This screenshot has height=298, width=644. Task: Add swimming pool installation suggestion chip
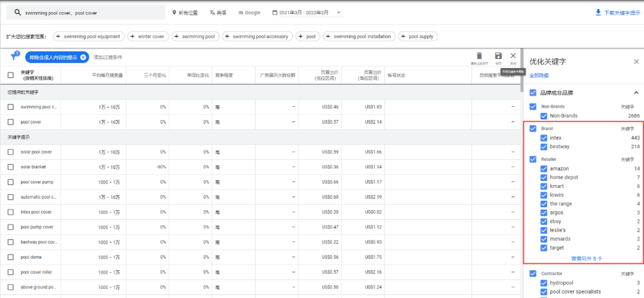coord(359,36)
